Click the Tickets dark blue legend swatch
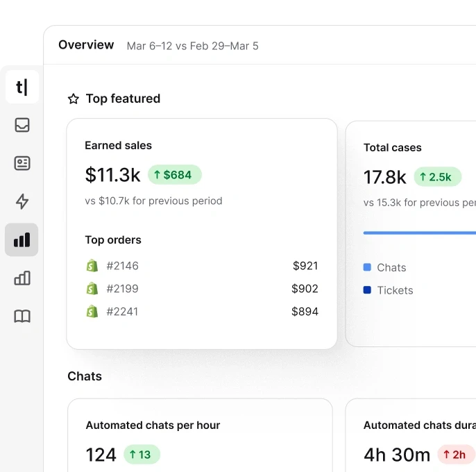Image resolution: width=476 pixels, height=472 pixels. pos(367,290)
